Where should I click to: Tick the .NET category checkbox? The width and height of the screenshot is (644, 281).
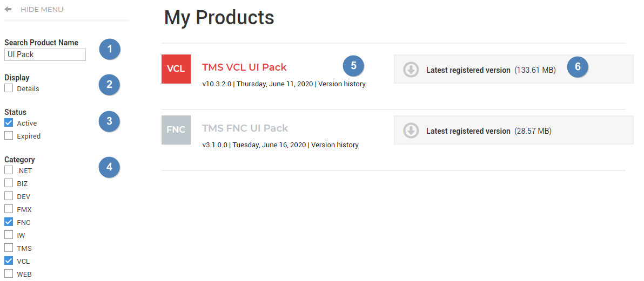[9, 170]
